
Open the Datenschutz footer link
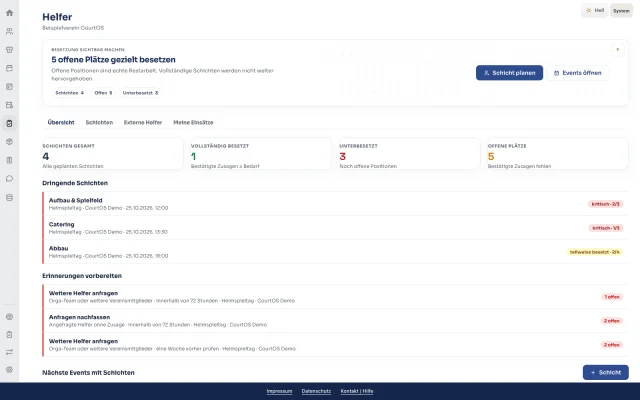[x=316, y=391]
